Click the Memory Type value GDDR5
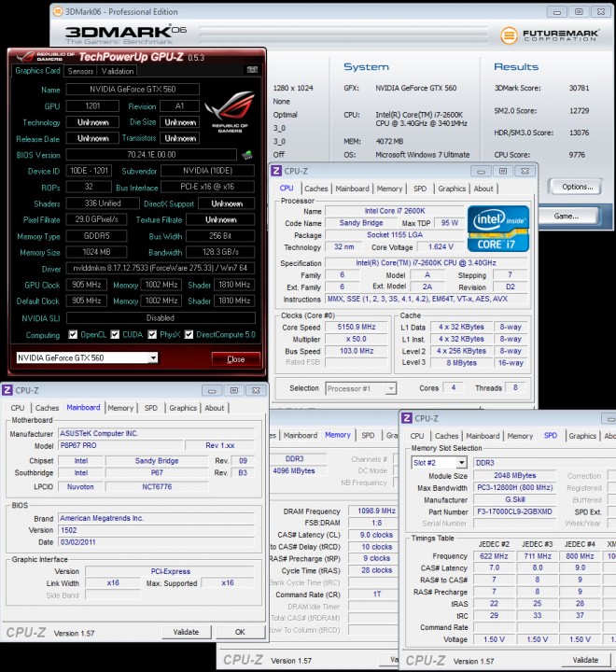The image size is (616, 672). click(96, 236)
